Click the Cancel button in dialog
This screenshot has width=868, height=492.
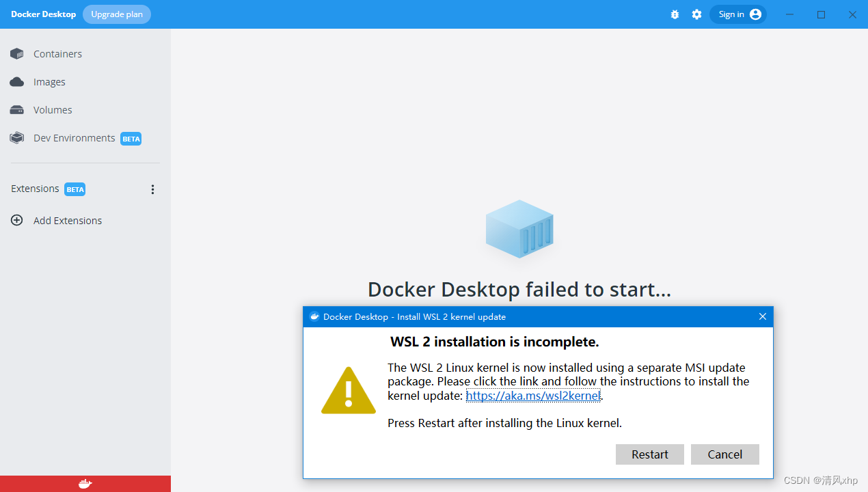(x=725, y=454)
